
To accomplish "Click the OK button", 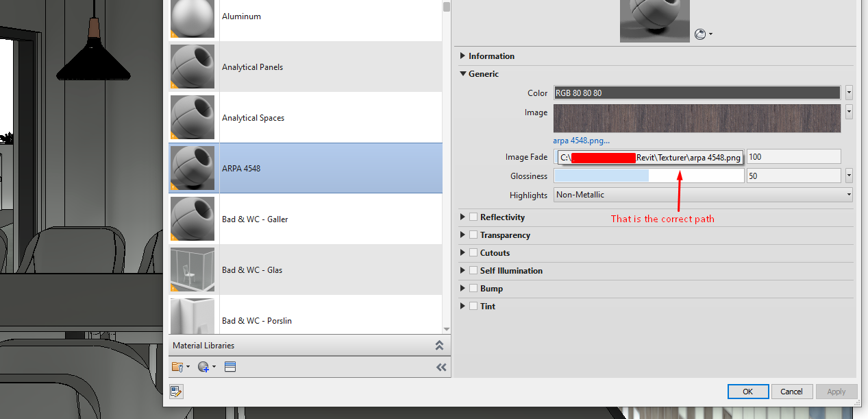I will pos(747,392).
